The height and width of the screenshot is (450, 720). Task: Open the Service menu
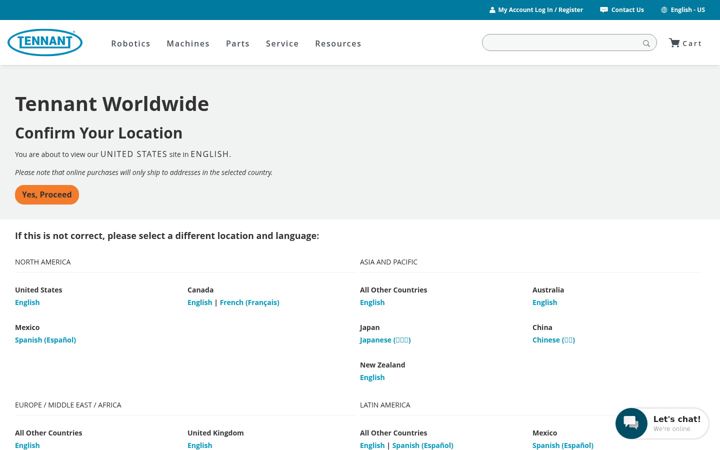coord(282,44)
